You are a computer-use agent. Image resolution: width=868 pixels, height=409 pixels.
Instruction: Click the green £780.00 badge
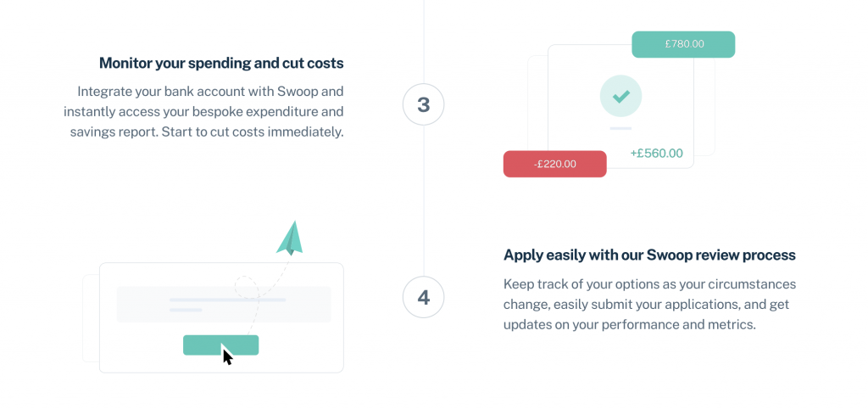click(x=683, y=44)
